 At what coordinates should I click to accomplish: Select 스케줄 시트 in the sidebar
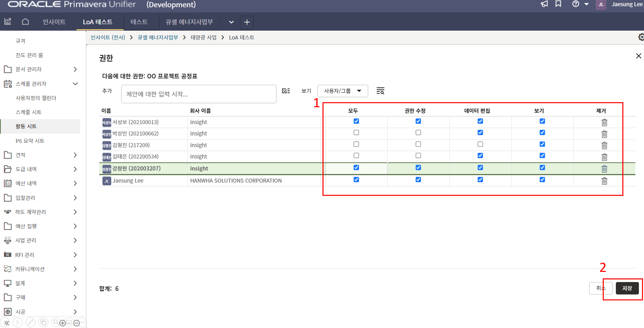pos(28,112)
